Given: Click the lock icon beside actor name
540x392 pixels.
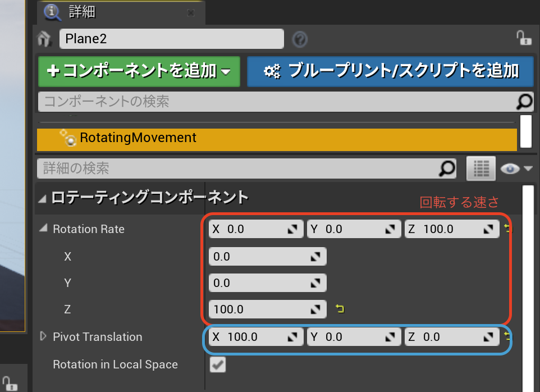Looking at the screenshot, I should pos(523,38).
